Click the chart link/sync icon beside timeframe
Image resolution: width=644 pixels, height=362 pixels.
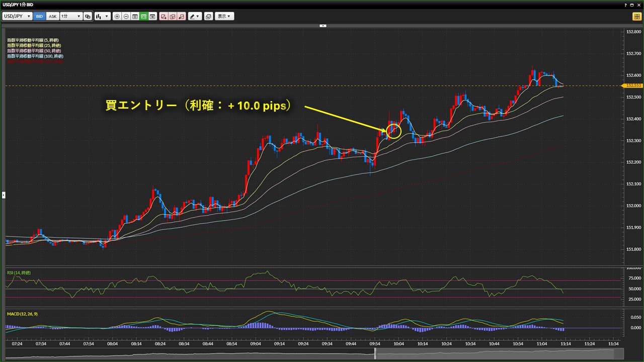tap(88, 16)
